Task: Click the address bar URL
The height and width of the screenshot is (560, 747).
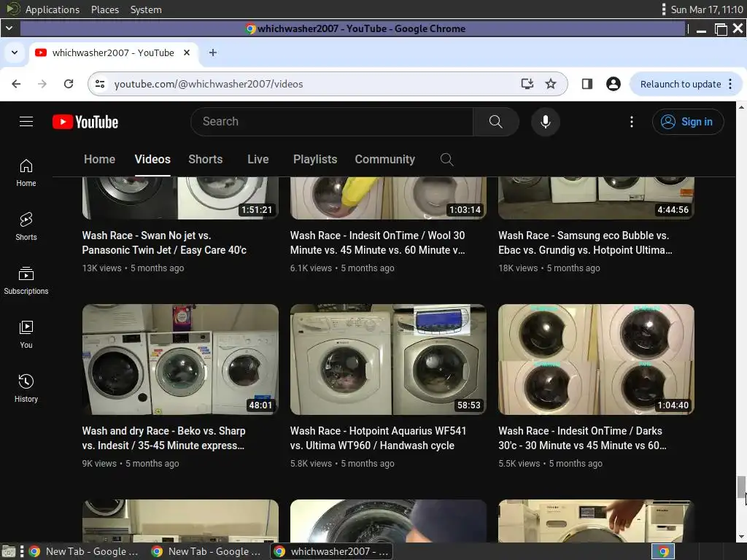Action: pyautogui.click(x=209, y=84)
